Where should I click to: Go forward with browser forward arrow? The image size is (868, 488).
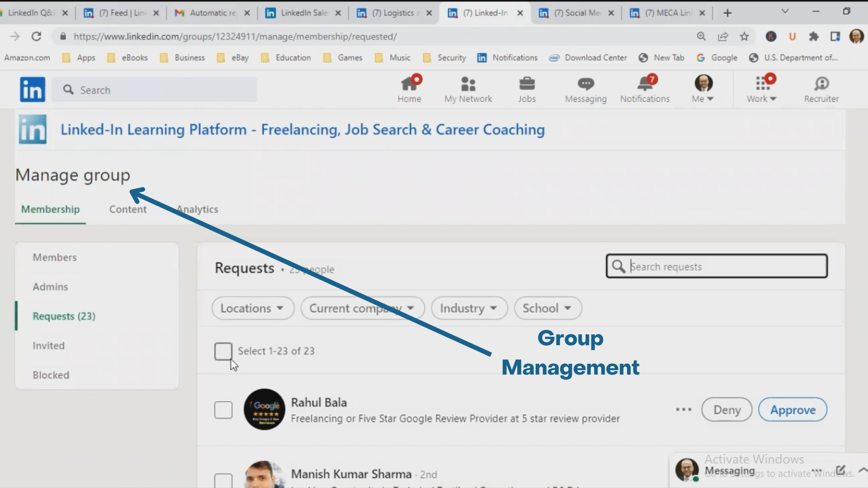(14, 37)
